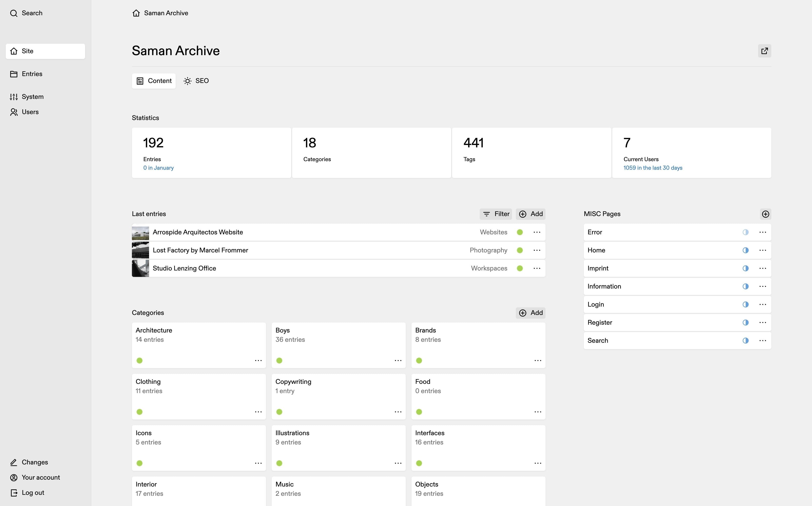Open options for the Icons category

pos(258,463)
